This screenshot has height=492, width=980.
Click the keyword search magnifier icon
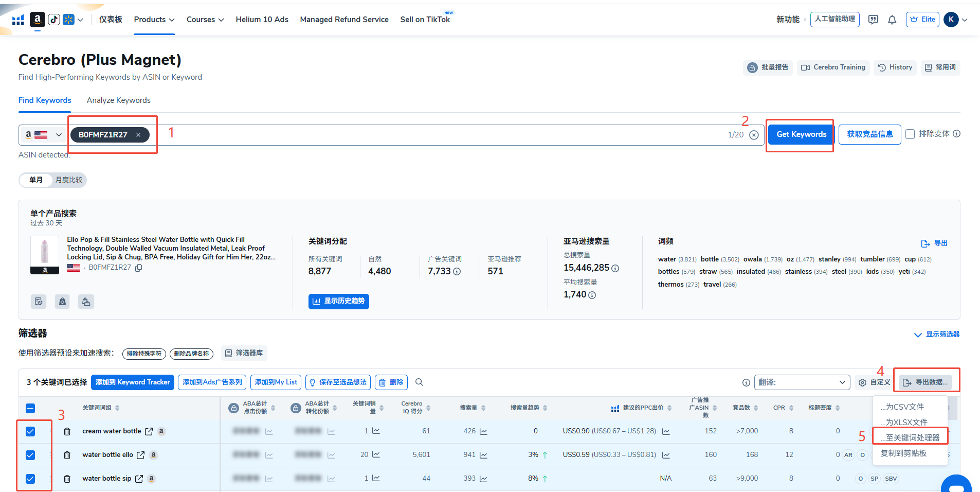point(419,382)
